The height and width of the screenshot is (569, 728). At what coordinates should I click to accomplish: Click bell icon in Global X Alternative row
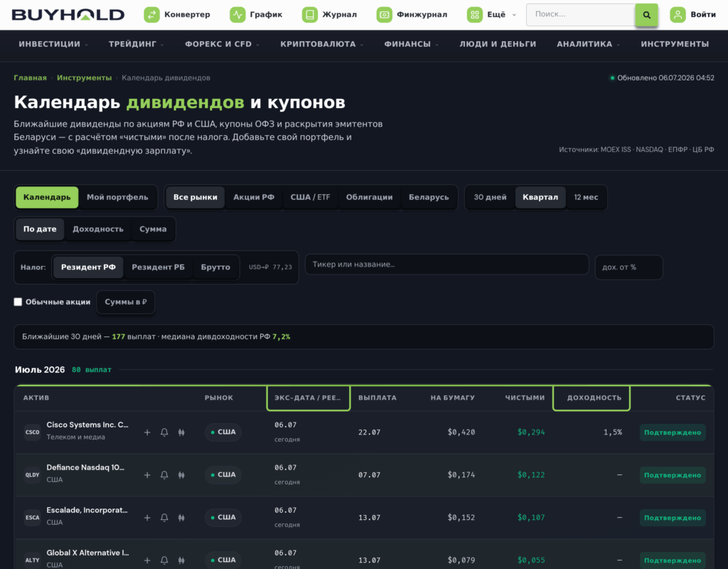pyautogui.click(x=164, y=560)
